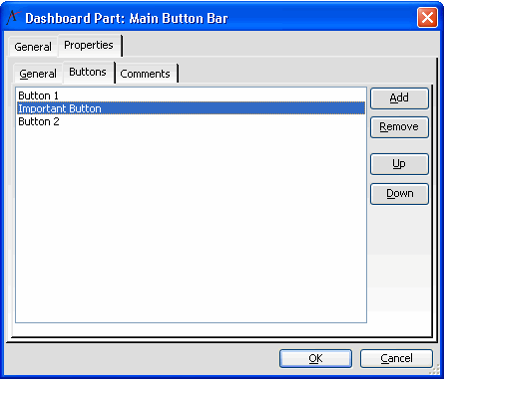Viewport: 529px width, 397px height.
Task: Select the Button 1 list entry
Action: coord(191,95)
